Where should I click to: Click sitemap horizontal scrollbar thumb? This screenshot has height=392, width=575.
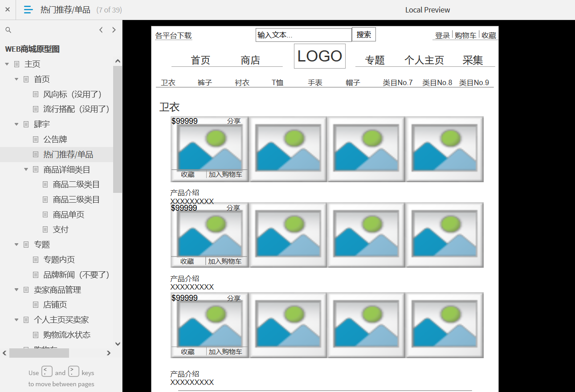coord(39,353)
